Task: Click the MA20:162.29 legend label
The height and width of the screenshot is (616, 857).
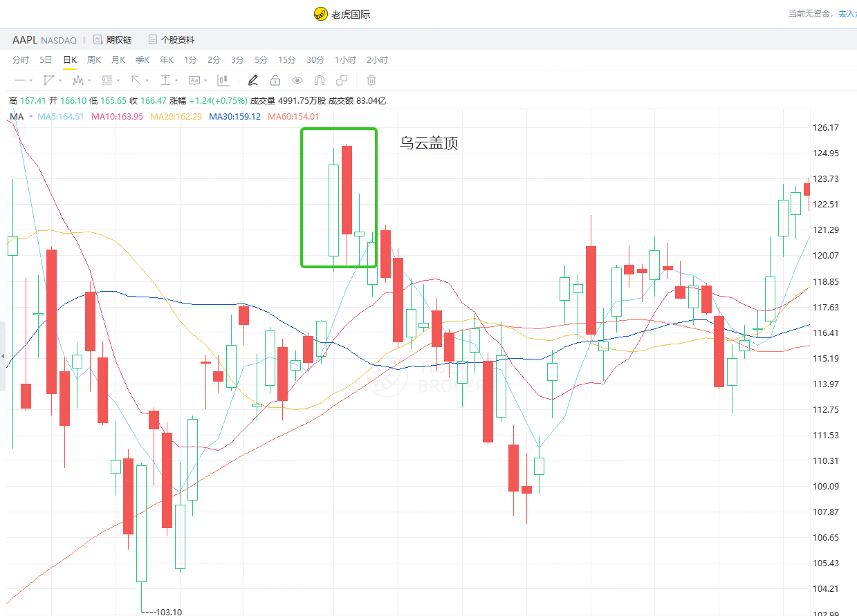Action: click(176, 117)
